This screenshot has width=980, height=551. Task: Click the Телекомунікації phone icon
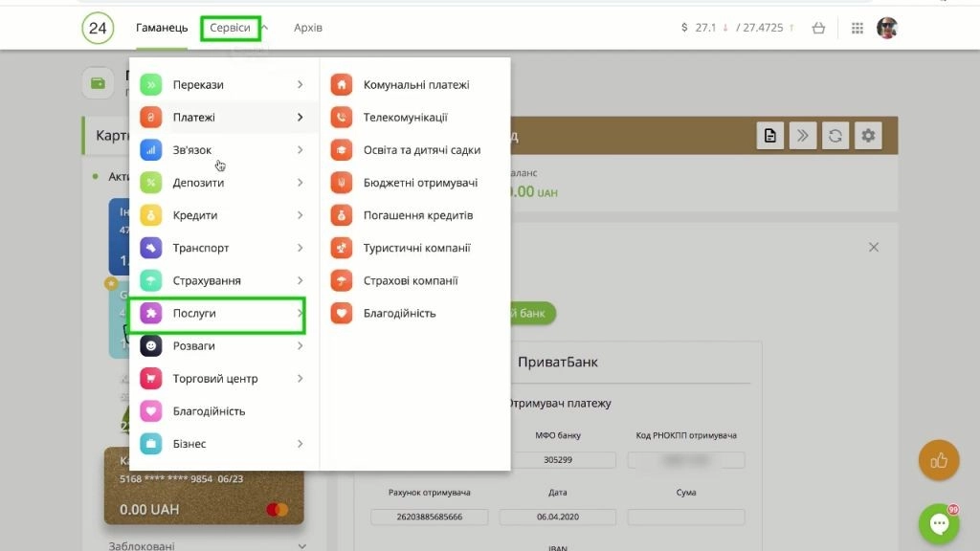point(342,117)
